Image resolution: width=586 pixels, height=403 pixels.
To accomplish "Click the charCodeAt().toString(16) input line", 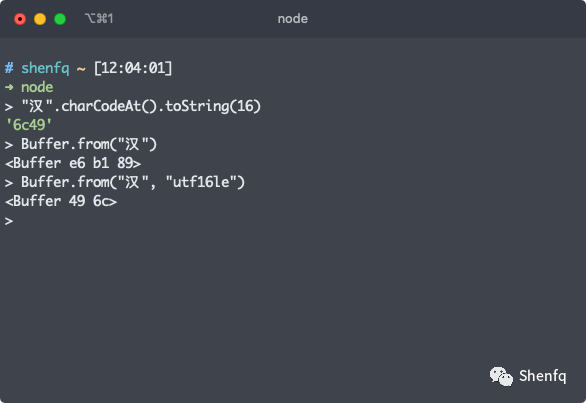I will coord(133,106).
